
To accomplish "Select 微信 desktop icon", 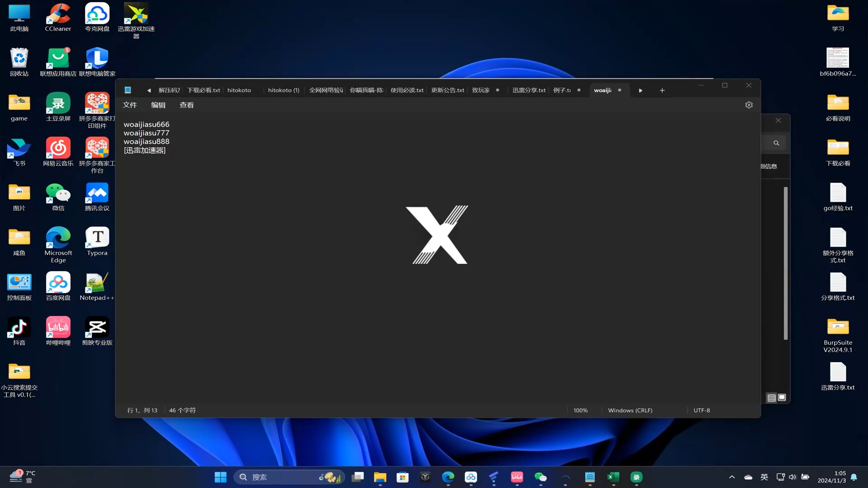I will pyautogui.click(x=58, y=197).
